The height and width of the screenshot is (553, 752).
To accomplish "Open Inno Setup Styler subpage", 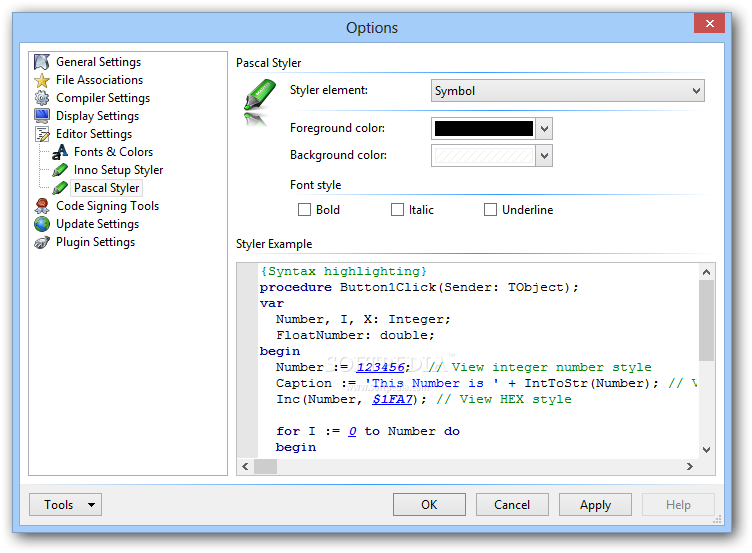I will point(118,170).
